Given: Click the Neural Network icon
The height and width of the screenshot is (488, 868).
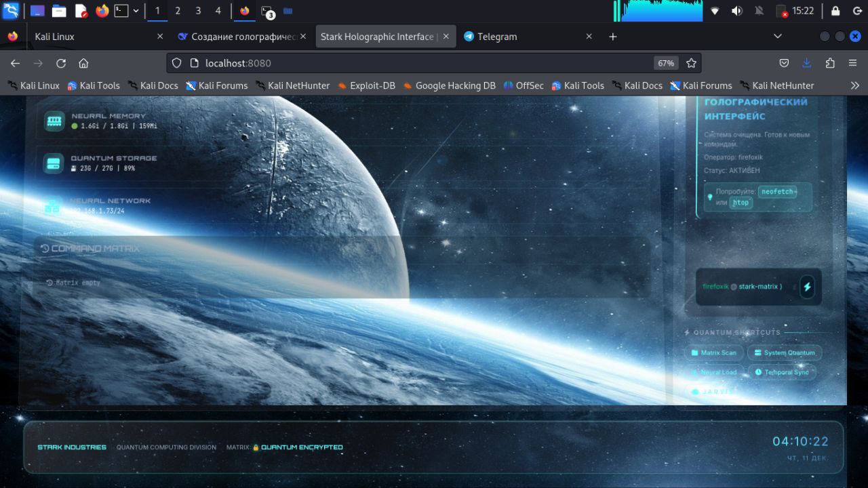Looking at the screenshot, I should pyautogui.click(x=53, y=206).
